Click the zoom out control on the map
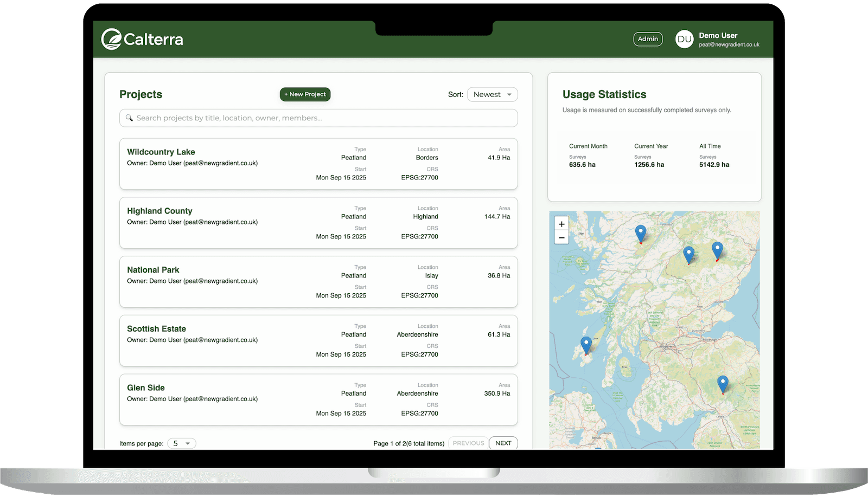The image size is (868, 497). (x=561, y=237)
